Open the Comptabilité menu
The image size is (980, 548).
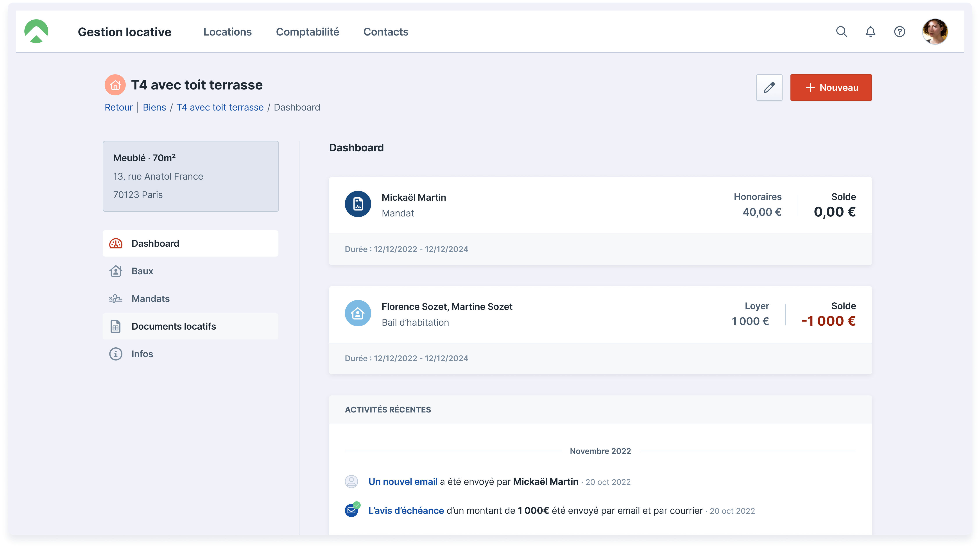pyautogui.click(x=307, y=32)
